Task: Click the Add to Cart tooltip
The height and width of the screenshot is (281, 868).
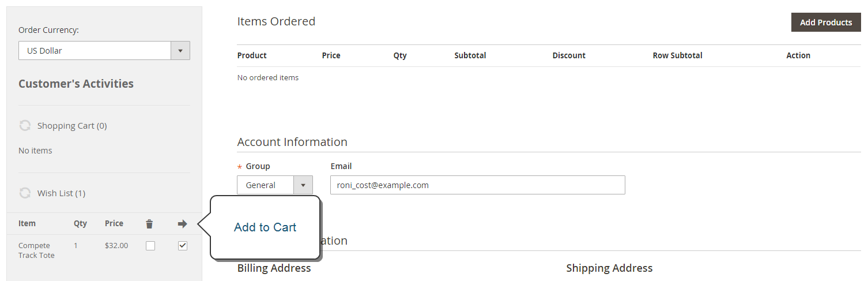Action: (265, 227)
